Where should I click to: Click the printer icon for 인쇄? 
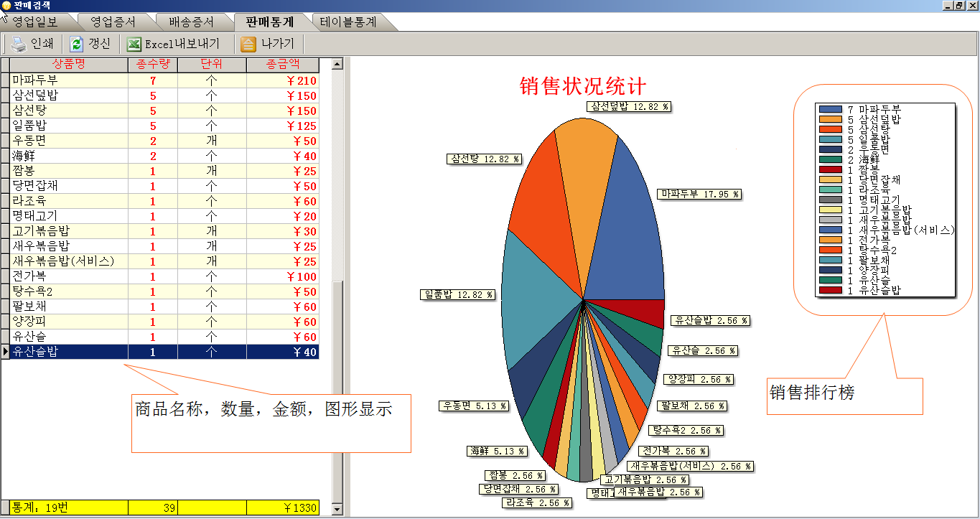(19, 45)
